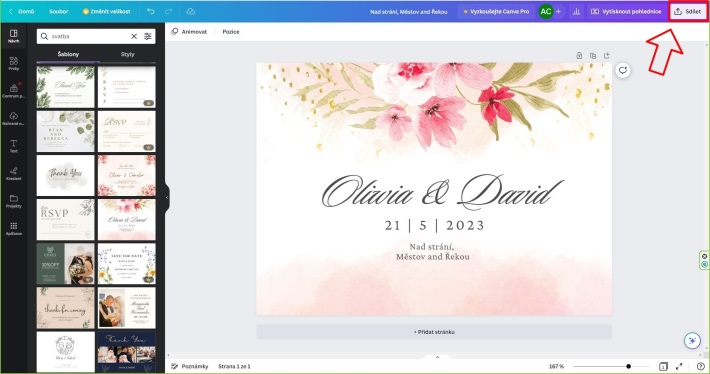Select the floral RSVP template in left column
Viewport: 710px width, 374px height.
tap(66, 220)
